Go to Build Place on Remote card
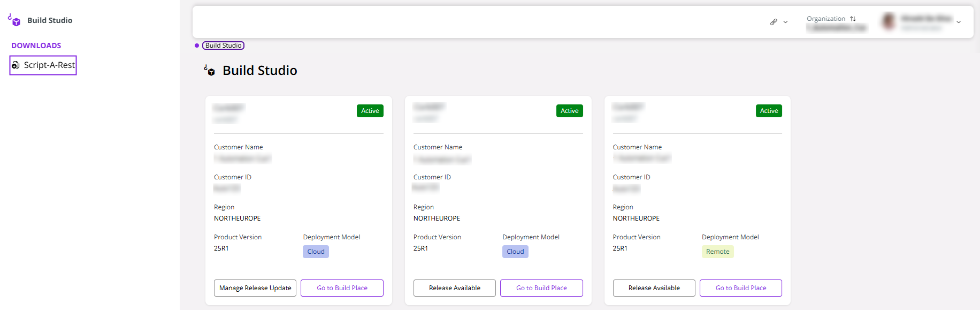 (740, 288)
